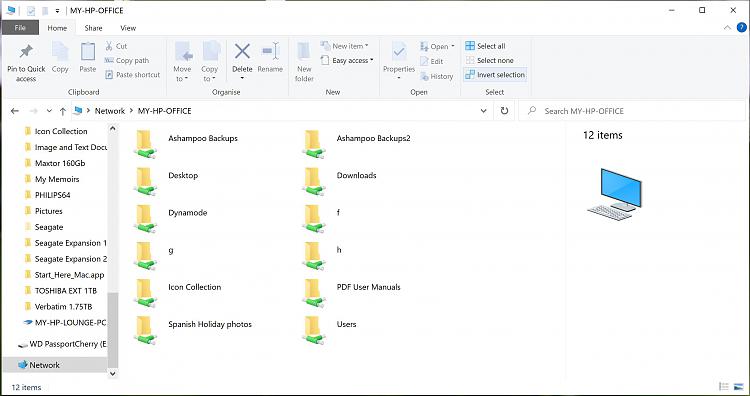
Task: Select the Downloads shared folder
Action: click(340, 181)
